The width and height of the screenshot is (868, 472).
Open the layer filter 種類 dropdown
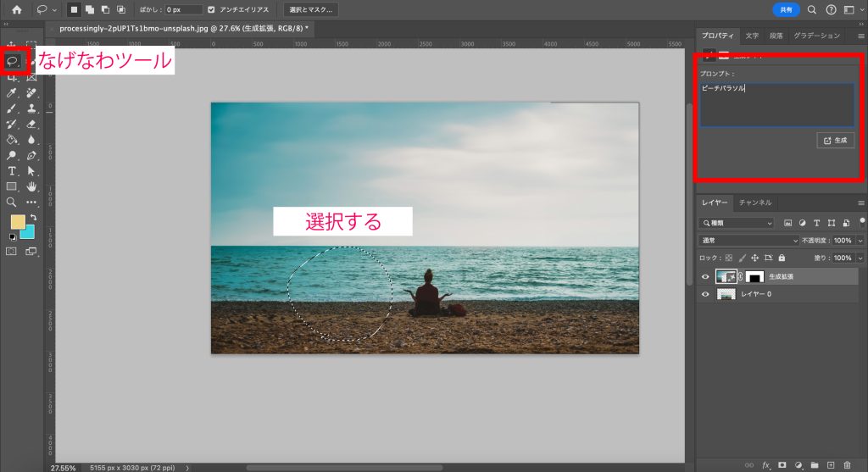(x=736, y=223)
